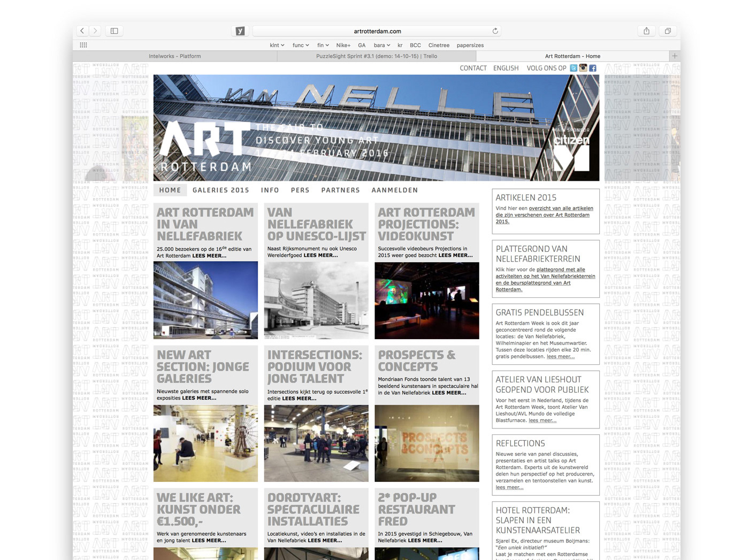
Task: Open the PERS navigation item
Action: (300, 190)
